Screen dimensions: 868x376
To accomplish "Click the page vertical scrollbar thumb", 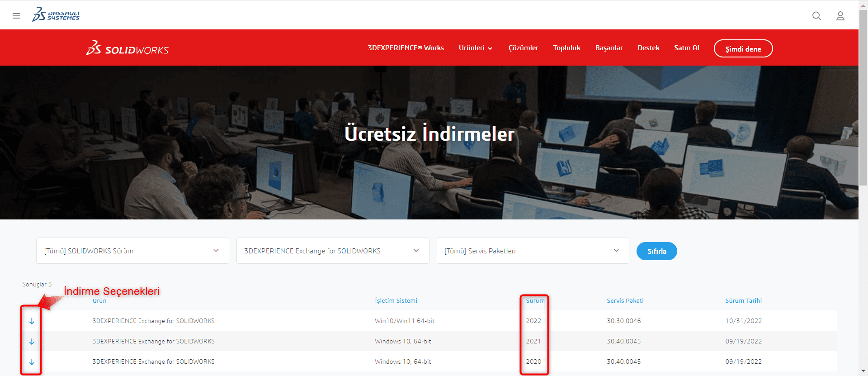I will [863, 97].
